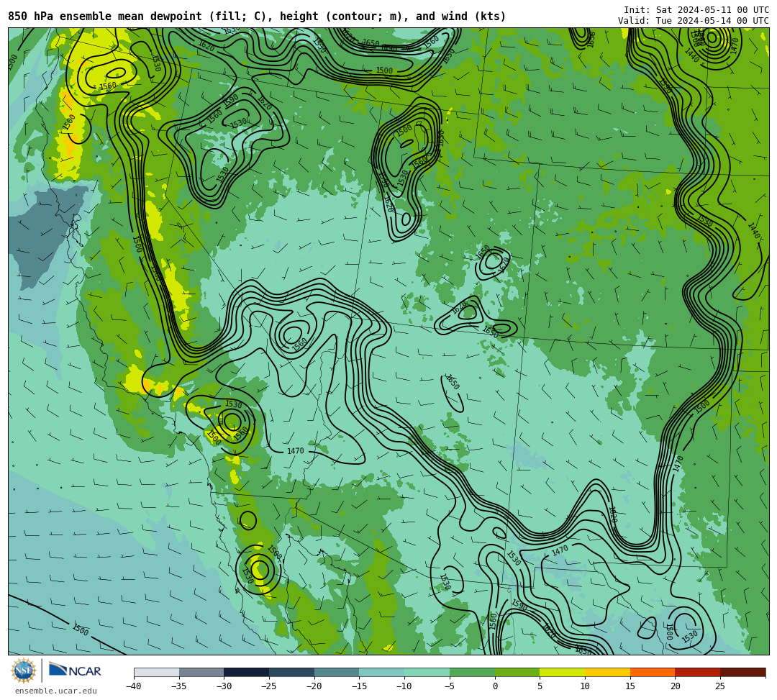
Task: Click the 5 colorbar tick label
Action: [540, 686]
